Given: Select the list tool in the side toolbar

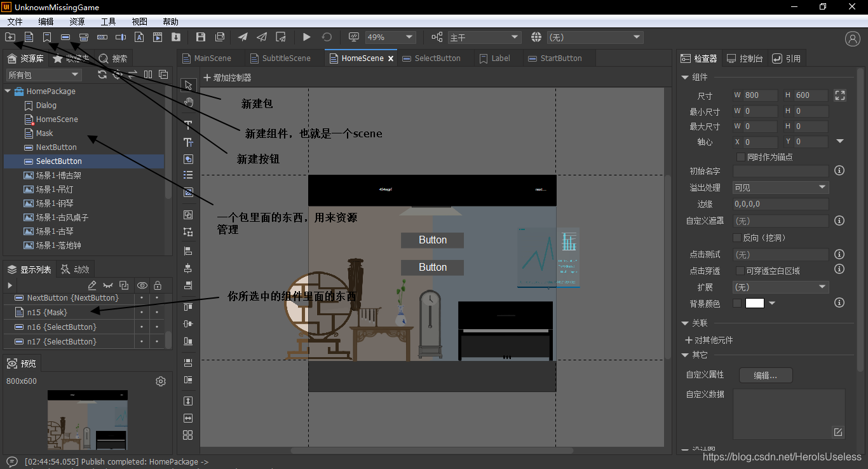Looking at the screenshot, I should pyautogui.click(x=188, y=175).
